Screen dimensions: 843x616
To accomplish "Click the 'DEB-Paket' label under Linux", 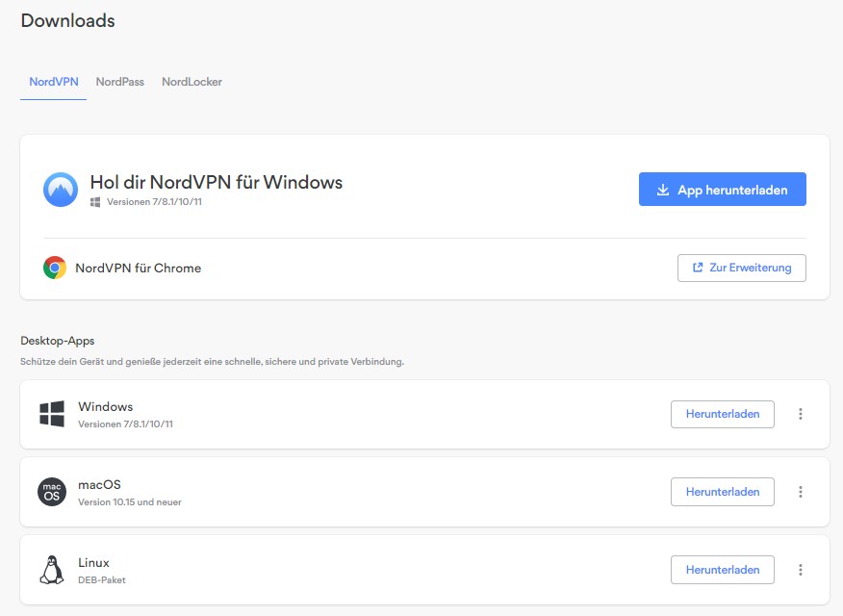I will tap(102, 580).
